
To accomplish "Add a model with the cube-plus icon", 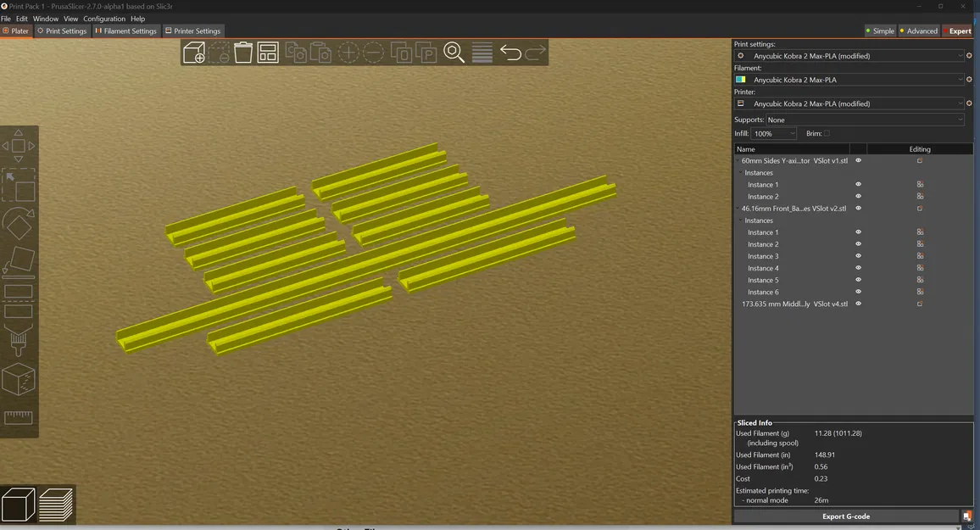I will pyautogui.click(x=194, y=53).
